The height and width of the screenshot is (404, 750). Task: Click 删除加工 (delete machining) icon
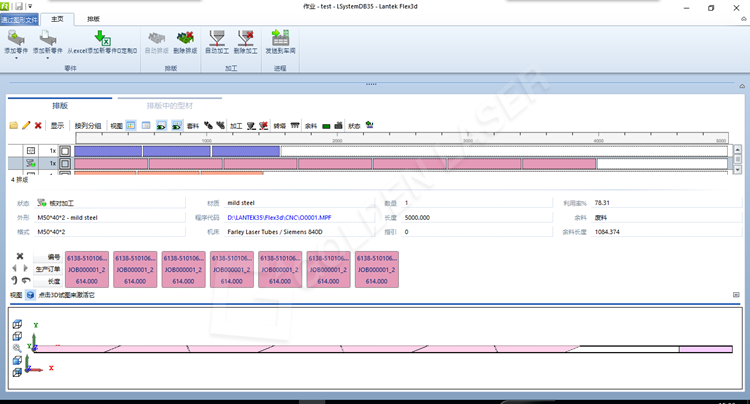click(244, 38)
